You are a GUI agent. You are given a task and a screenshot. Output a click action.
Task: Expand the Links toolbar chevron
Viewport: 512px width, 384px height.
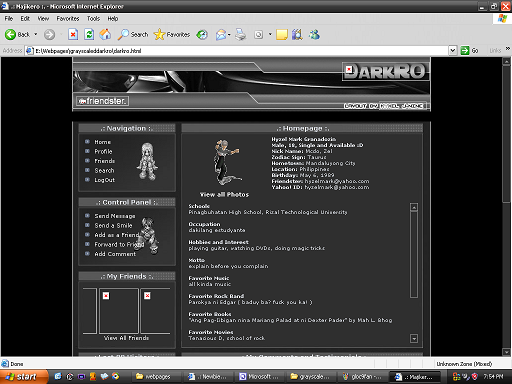click(507, 49)
